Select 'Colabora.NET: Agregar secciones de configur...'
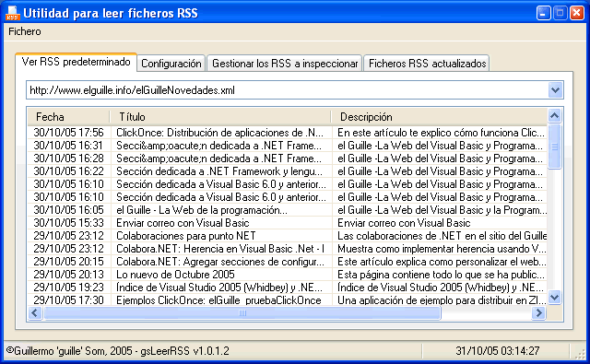Screen dimensions: 590x364 click(x=220, y=262)
